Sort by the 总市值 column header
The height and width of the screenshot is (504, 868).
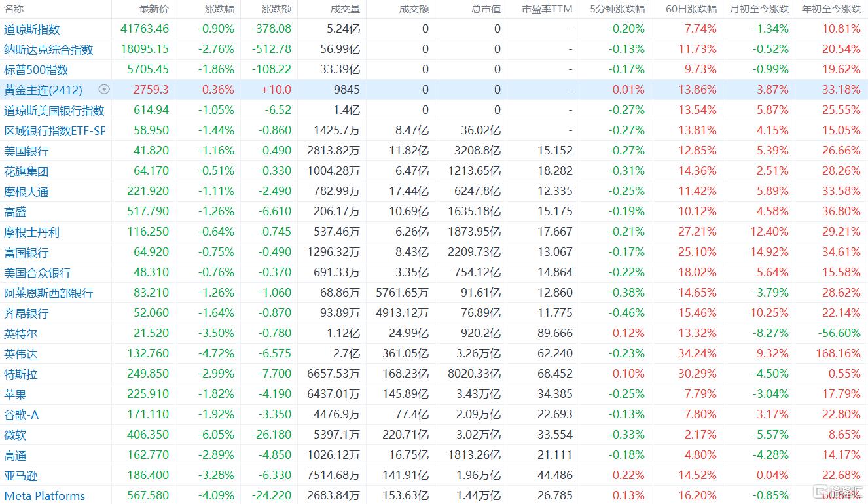(x=486, y=9)
